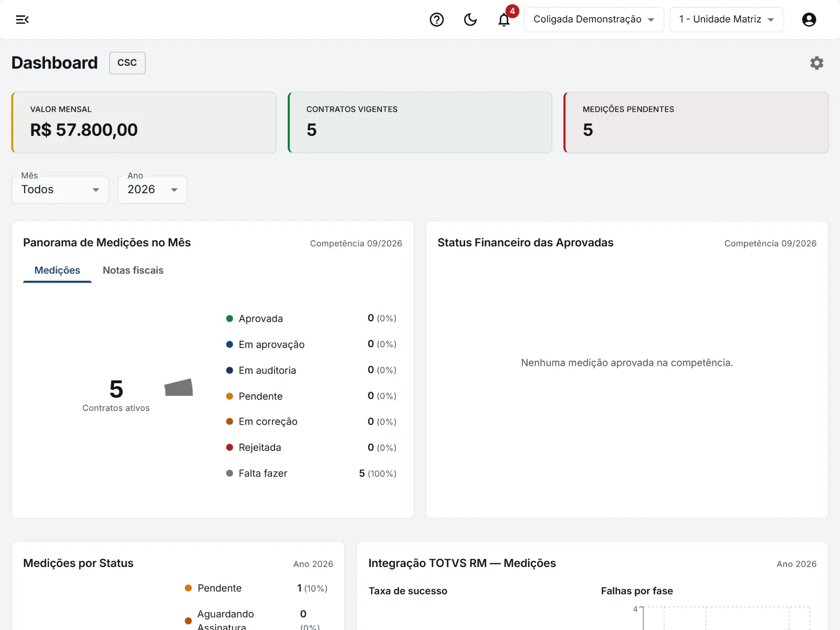
Task: Select the Pendente legend in Panorama
Action: [311, 396]
